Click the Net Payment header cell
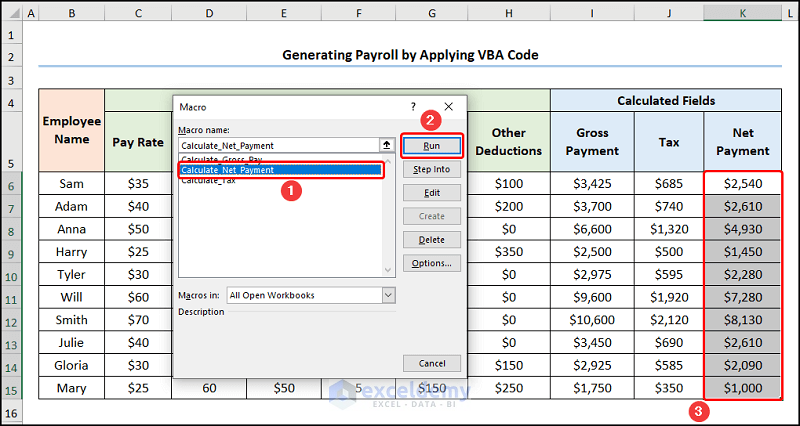The width and height of the screenshot is (800, 426). 742,142
